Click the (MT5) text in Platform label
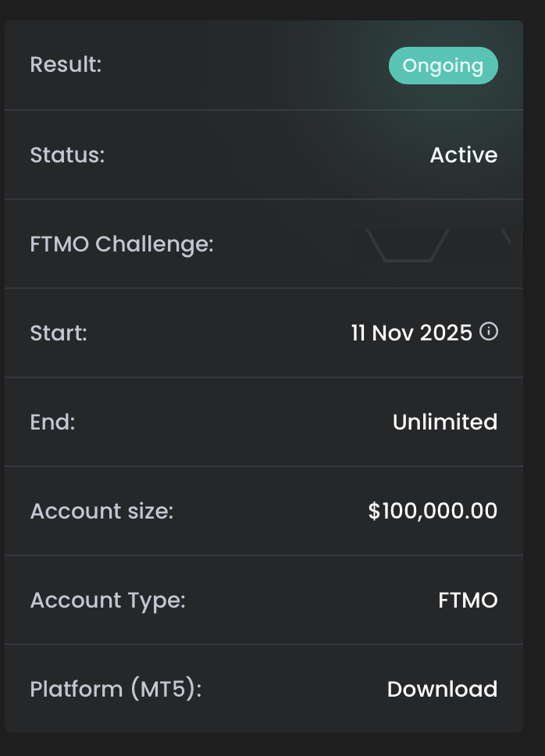 pos(166,689)
